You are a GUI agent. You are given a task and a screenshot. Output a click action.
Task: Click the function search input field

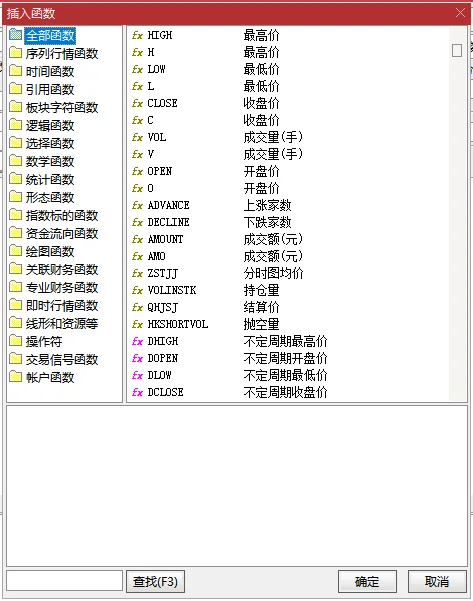[64, 581]
